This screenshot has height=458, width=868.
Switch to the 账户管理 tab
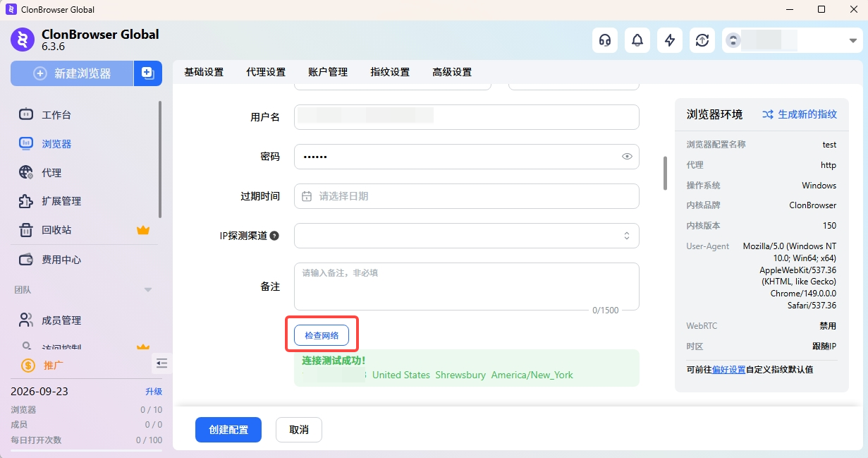click(x=328, y=72)
